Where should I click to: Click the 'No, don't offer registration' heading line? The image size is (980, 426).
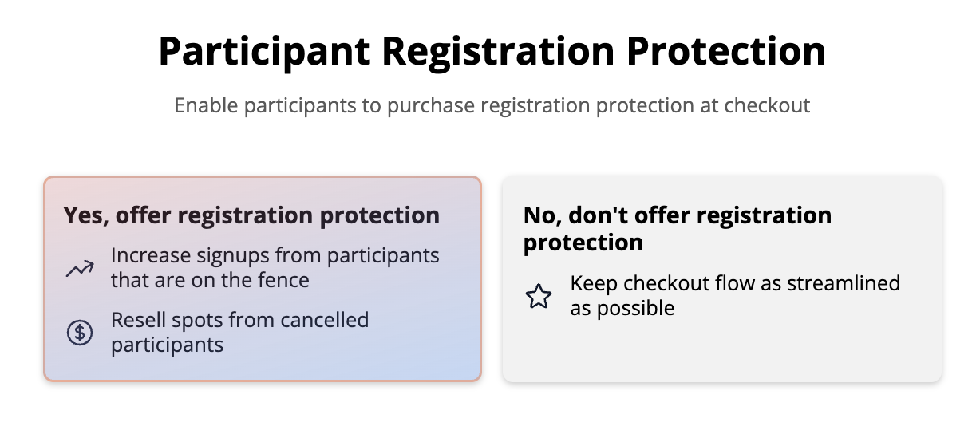point(677,215)
